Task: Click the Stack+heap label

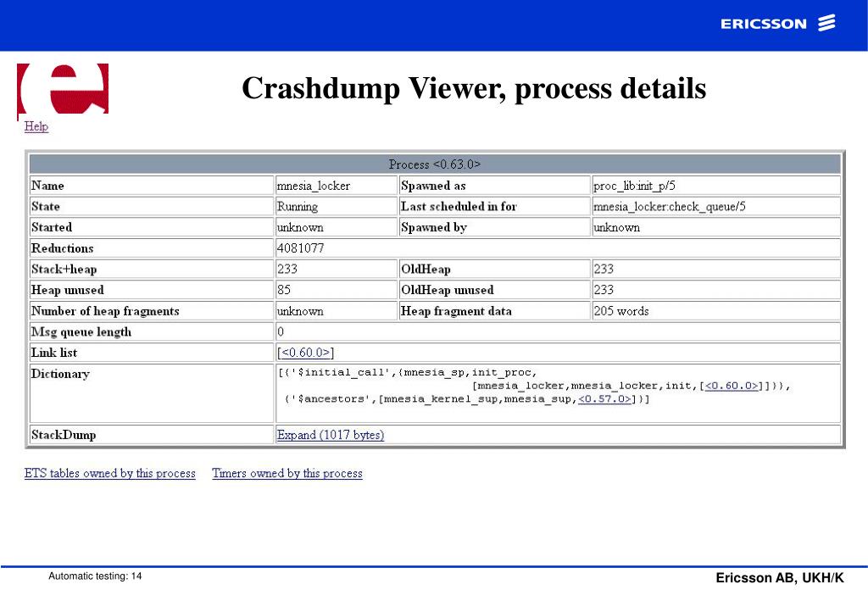Action: click(x=64, y=269)
